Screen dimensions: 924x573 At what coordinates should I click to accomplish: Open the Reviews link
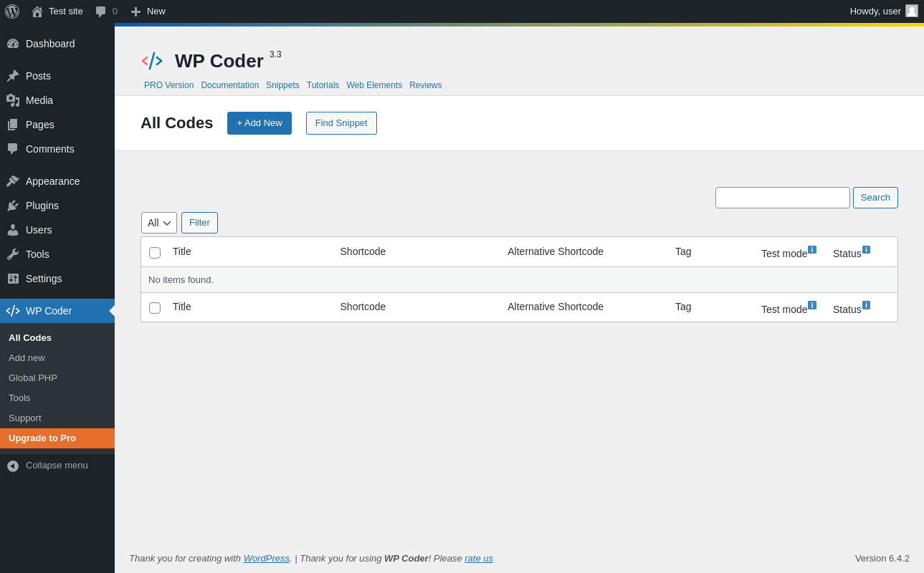click(426, 85)
